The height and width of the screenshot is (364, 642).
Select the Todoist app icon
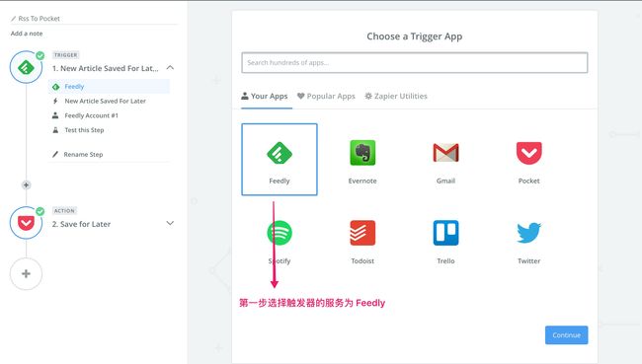tap(362, 233)
